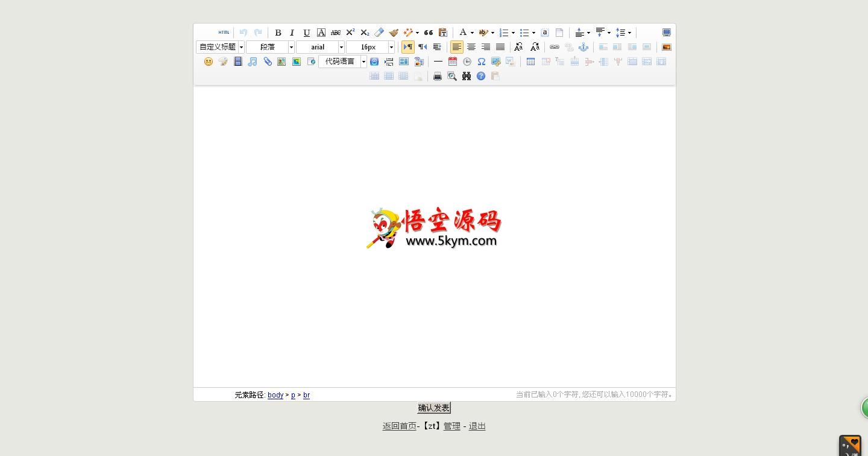Open the background highlight color arrow
The height and width of the screenshot is (456, 868).
point(492,33)
